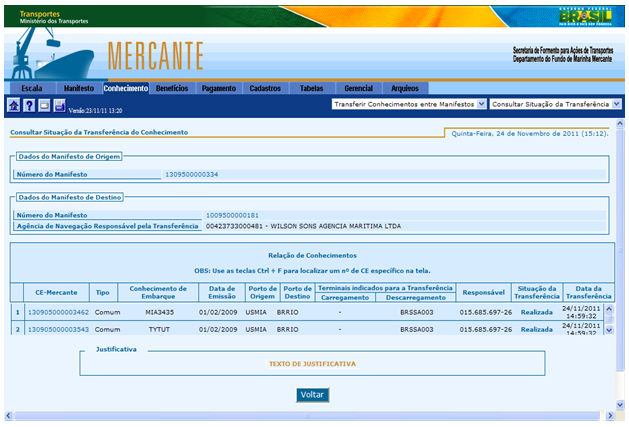Click the printer icon to print
Image resolution: width=629 pixels, height=427 pixels.
click(59, 105)
